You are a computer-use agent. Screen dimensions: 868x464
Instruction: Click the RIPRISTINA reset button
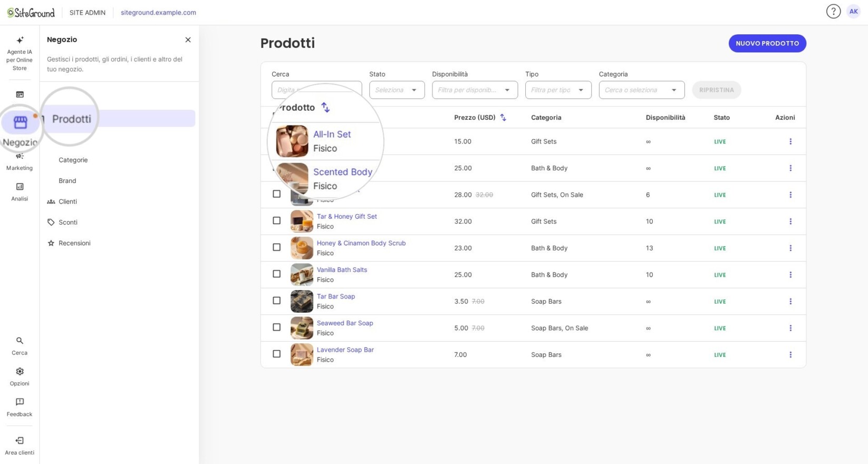tap(716, 90)
